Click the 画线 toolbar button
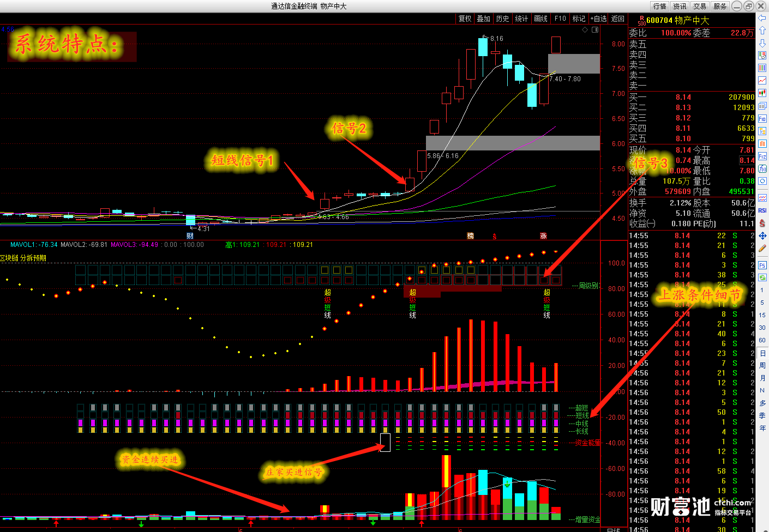This screenshot has width=769, height=532. click(541, 19)
